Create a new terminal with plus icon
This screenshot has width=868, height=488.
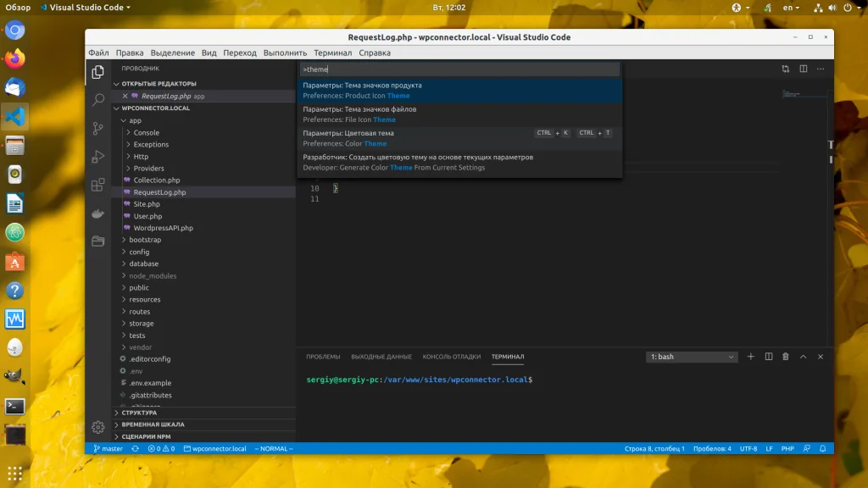tap(750, 357)
